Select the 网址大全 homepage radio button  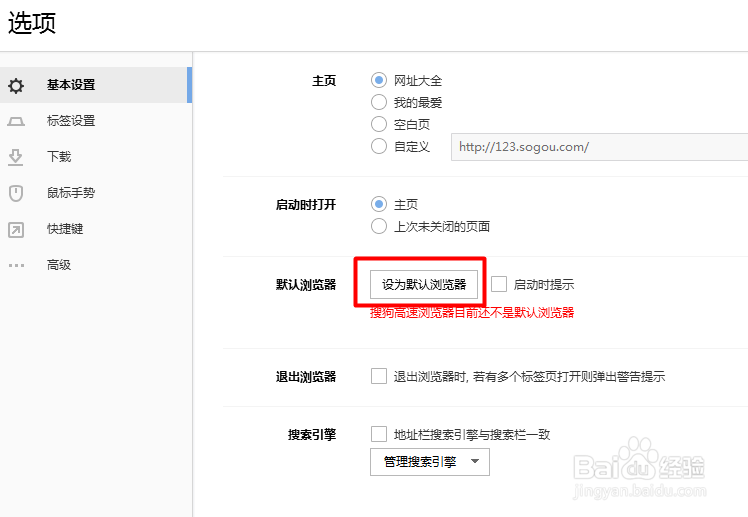click(379, 80)
